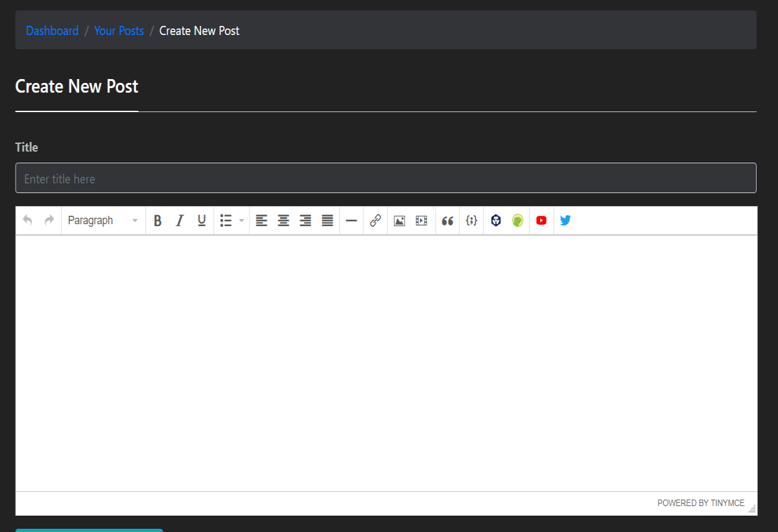Insert a bullet list

(x=226, y=220)
